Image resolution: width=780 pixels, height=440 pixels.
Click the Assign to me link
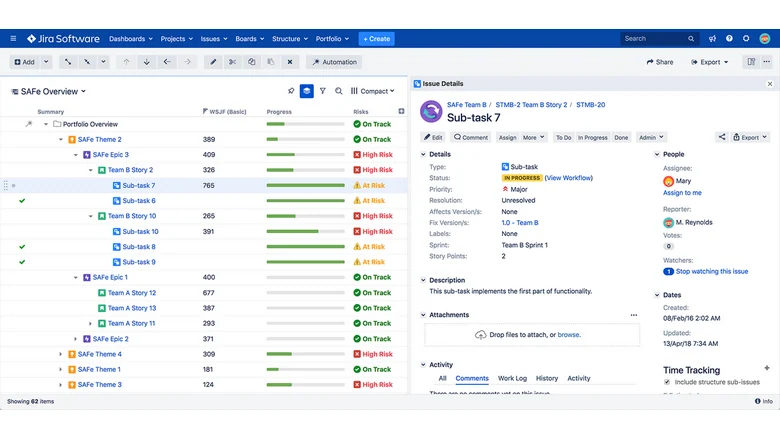[682, 193]
